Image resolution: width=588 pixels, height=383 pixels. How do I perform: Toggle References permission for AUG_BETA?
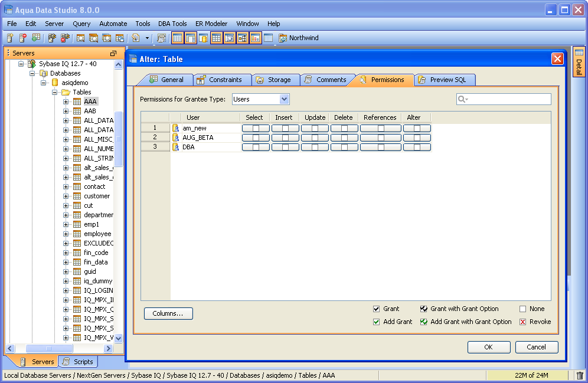coord(381,138)
